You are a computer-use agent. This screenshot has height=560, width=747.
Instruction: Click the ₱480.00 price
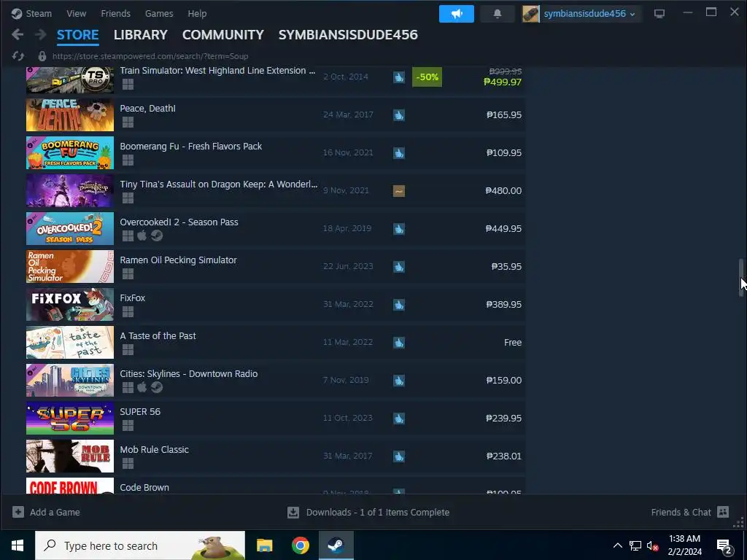pyautogui.click(x=503, y=190)
